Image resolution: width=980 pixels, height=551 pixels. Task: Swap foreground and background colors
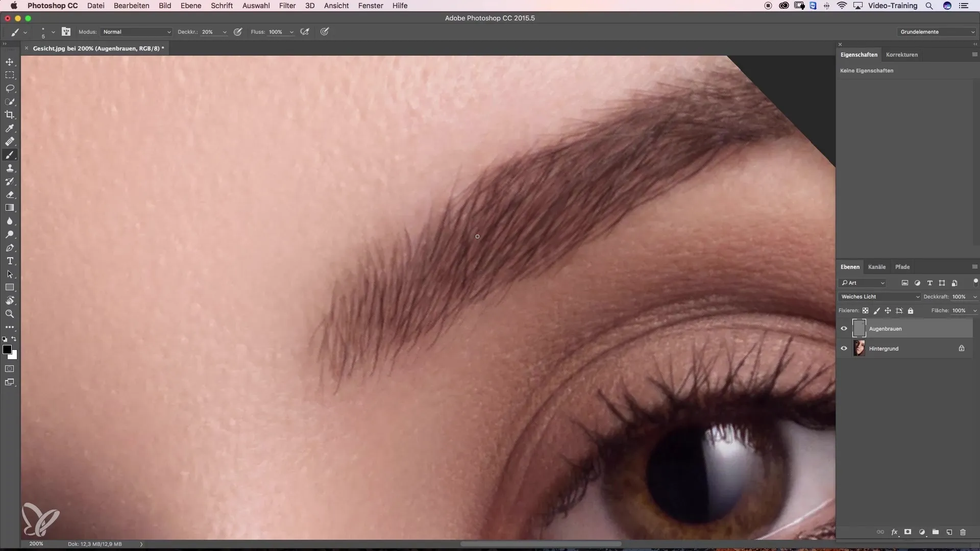[14, 339]
